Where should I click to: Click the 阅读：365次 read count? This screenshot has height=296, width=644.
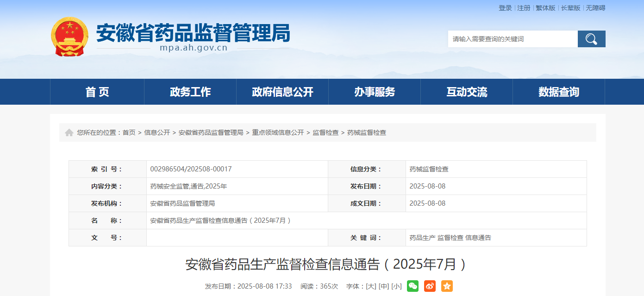(319, 286)
